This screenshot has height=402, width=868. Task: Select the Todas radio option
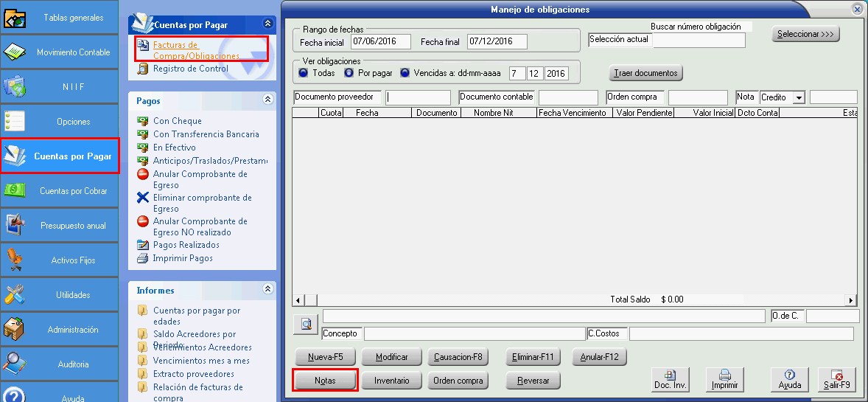304,73
